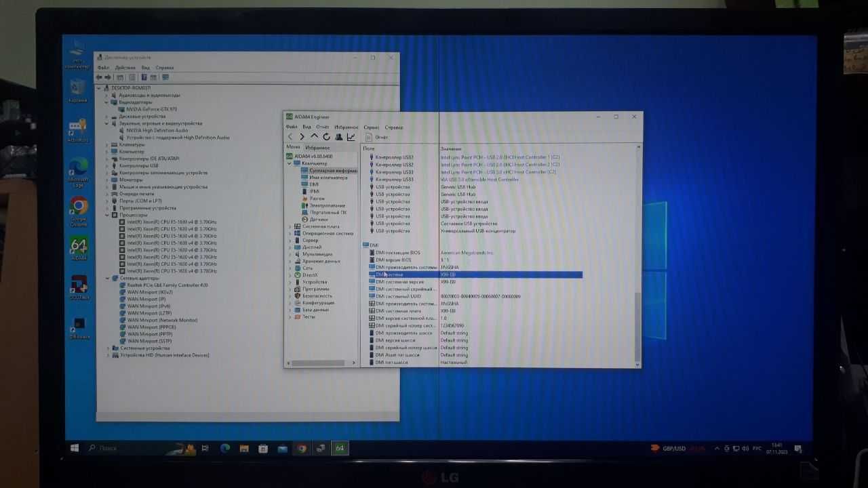Viewport: 868px width, 488px height.
Task: Expand Мониторы in Device Manager
Action: point(107,180)
